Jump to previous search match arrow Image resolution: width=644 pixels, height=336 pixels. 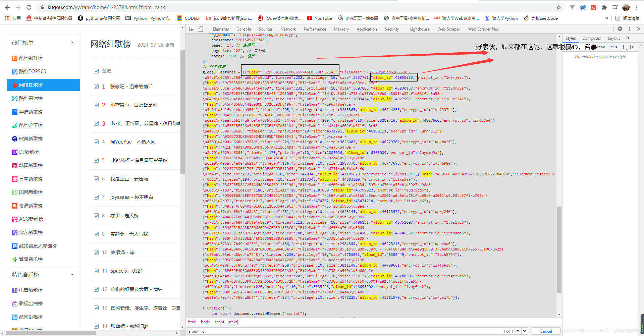[518, 331]
